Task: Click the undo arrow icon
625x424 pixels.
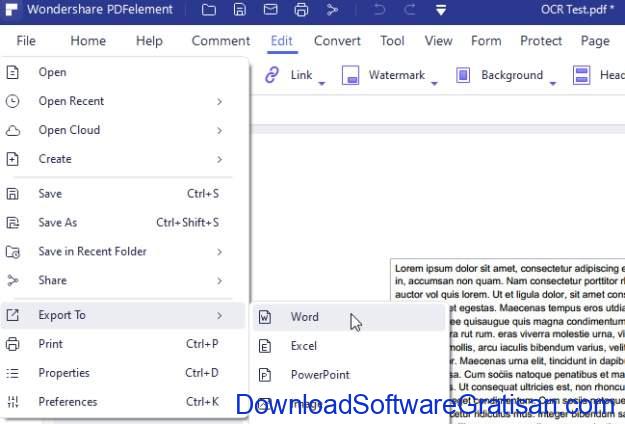Action: click(x=379, y=10)
